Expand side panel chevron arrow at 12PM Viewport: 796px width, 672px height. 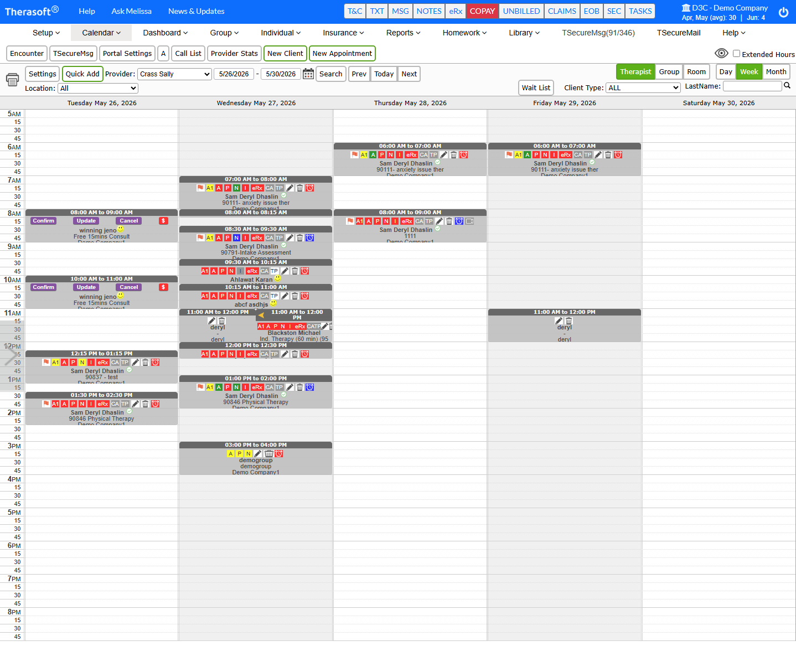[10, 354]
